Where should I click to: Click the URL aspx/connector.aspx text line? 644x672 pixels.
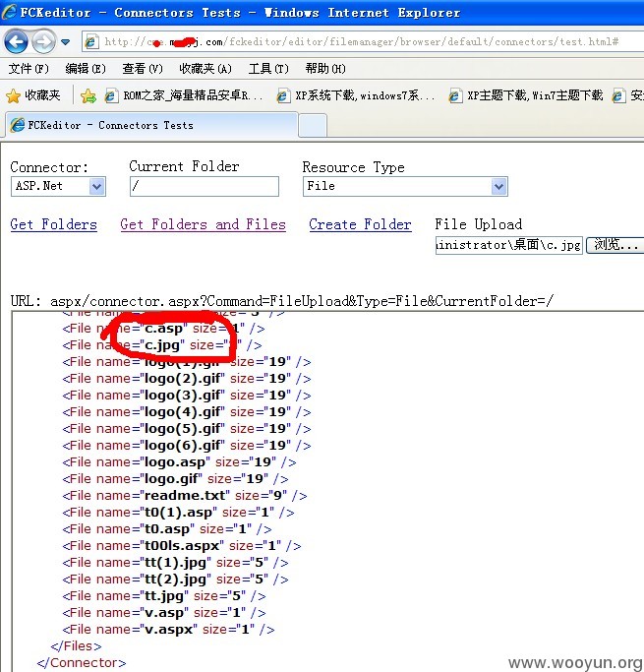282,301
